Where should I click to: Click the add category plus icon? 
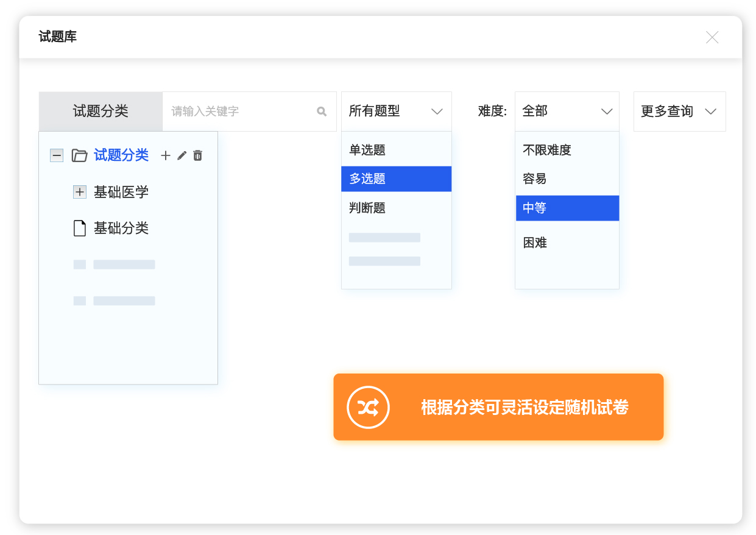click(x=165, y=156)
